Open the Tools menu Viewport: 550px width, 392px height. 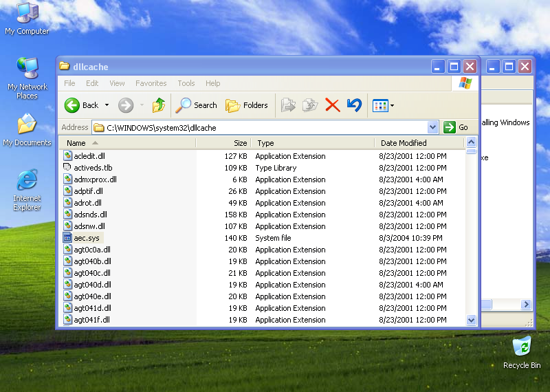(186, 83)
